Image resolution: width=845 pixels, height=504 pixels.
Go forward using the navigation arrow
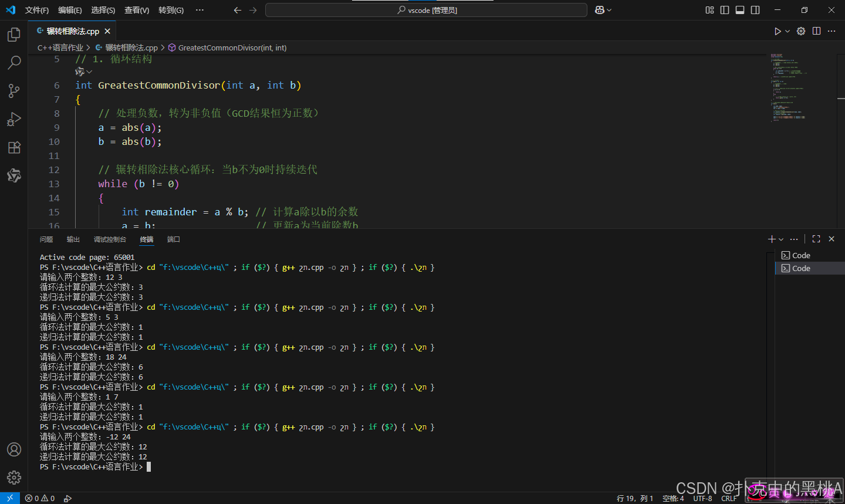tap(253, 10)
